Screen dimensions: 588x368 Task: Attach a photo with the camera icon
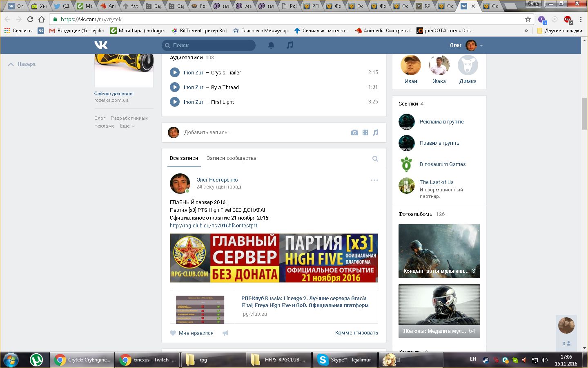click(354, 132)
